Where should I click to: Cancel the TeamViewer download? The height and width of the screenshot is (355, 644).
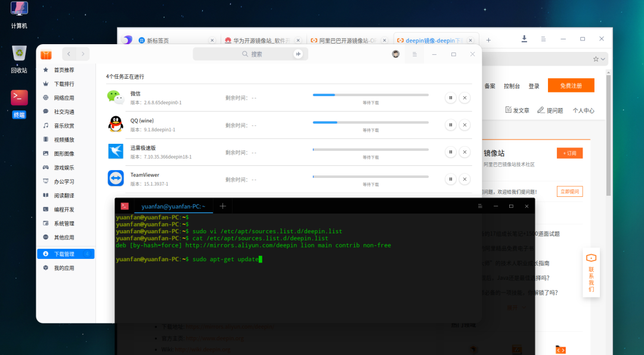pos(465,179)
